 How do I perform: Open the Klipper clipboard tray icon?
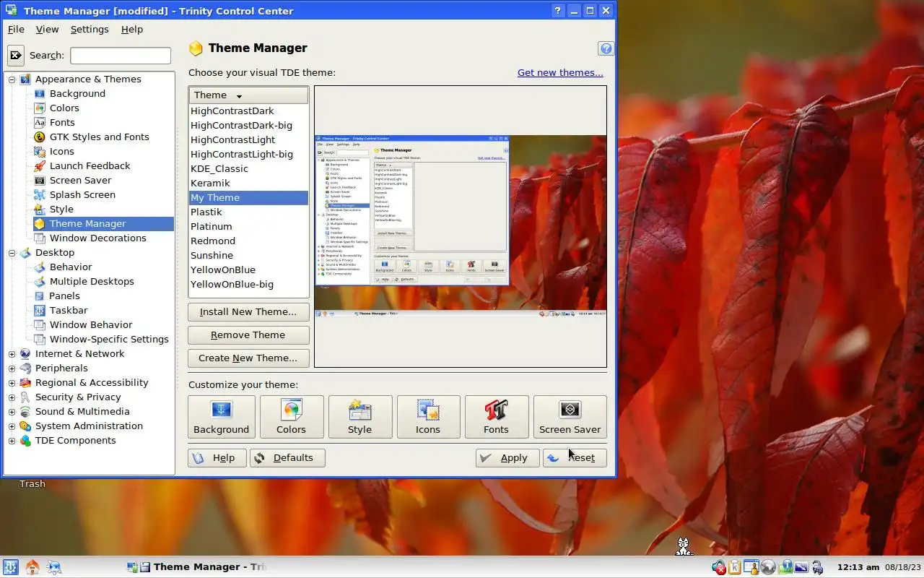pyautogui.click(x=735, y=567)
